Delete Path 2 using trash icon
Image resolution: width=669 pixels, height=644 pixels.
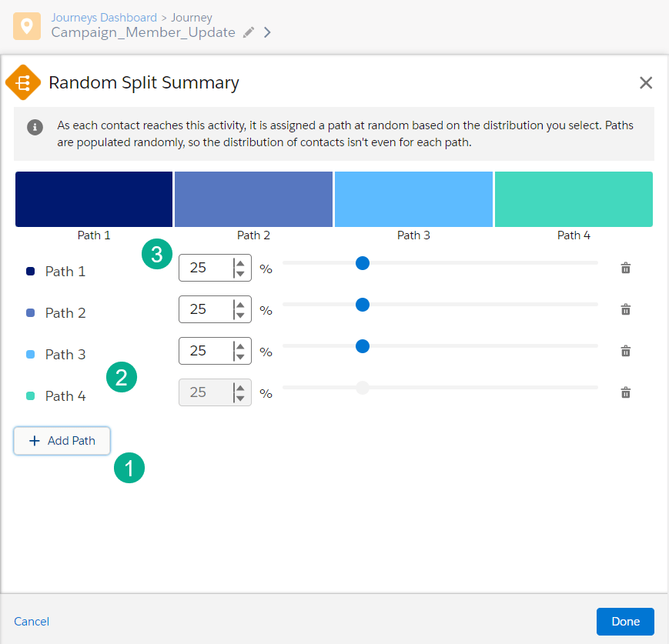click(626, 309)
